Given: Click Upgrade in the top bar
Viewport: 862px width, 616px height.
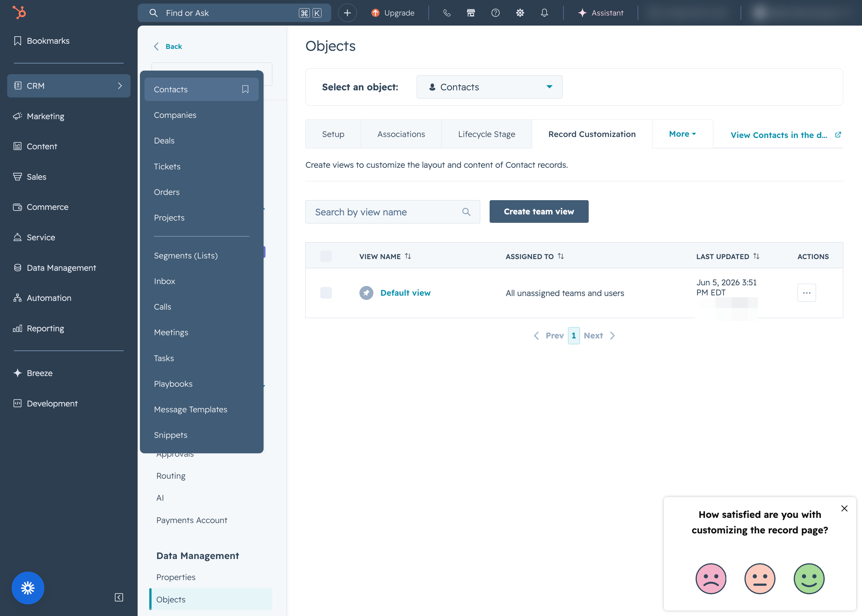Looking at the screenshot, I should tap(393, 13).
